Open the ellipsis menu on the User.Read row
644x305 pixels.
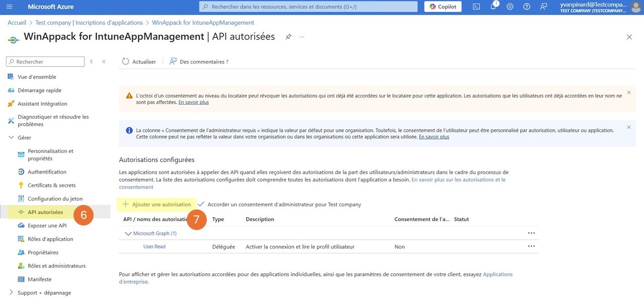(x=531, y=246)
